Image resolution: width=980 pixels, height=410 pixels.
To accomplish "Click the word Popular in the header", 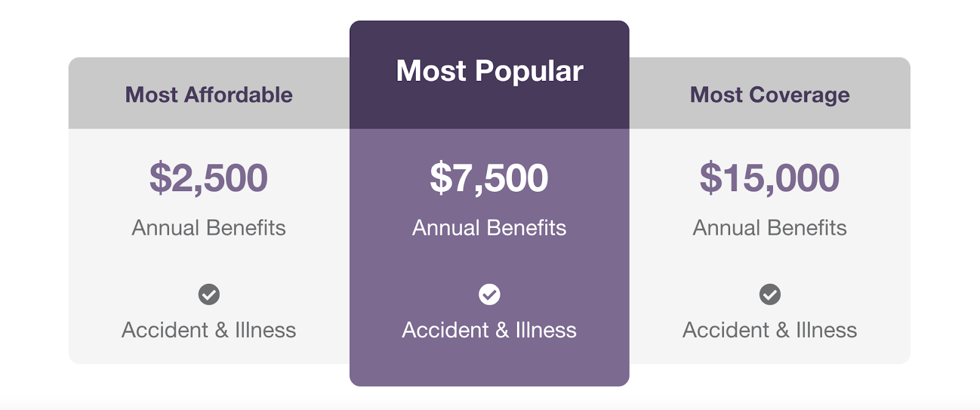I will tap(529, 71).
